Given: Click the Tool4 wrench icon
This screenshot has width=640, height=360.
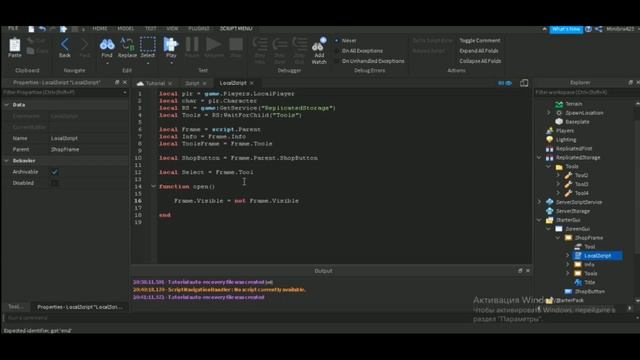Looking at the screenshot, I should click(568, 193).
